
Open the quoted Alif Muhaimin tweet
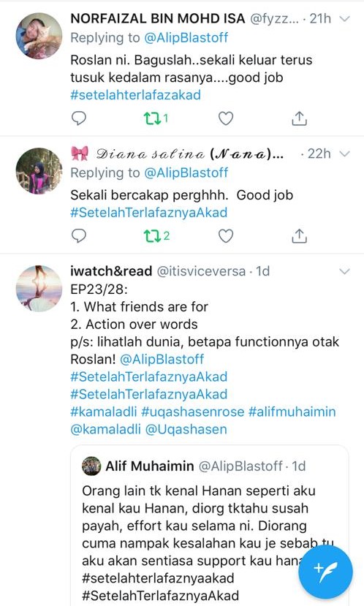(210, 526)
